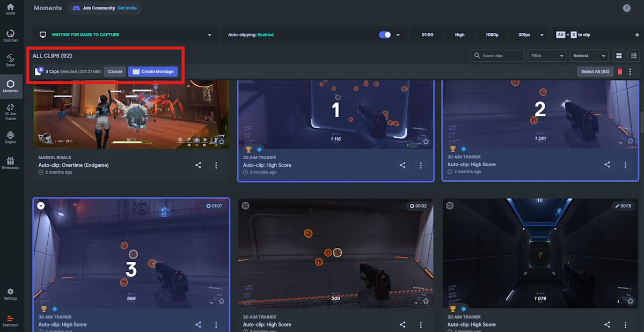Return to the Home screen
The width and height of the screenshot is (644, 332).
pos(10,9)
